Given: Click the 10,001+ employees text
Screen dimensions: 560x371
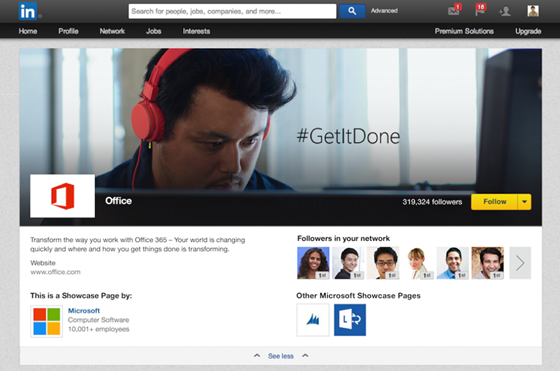Looking at the screenshot, I should [x=99, y=329].
